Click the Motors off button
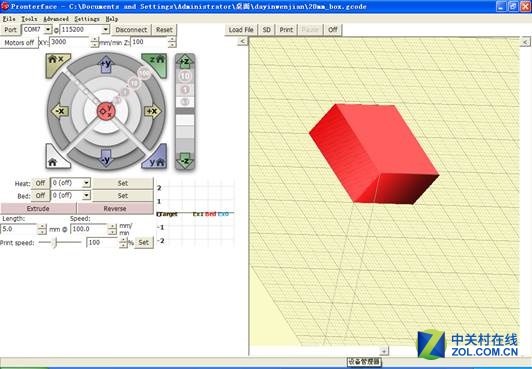 point(19,43)
